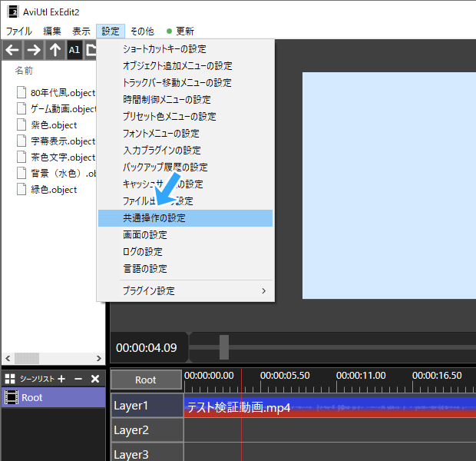Click the Layer1 header

147,406
